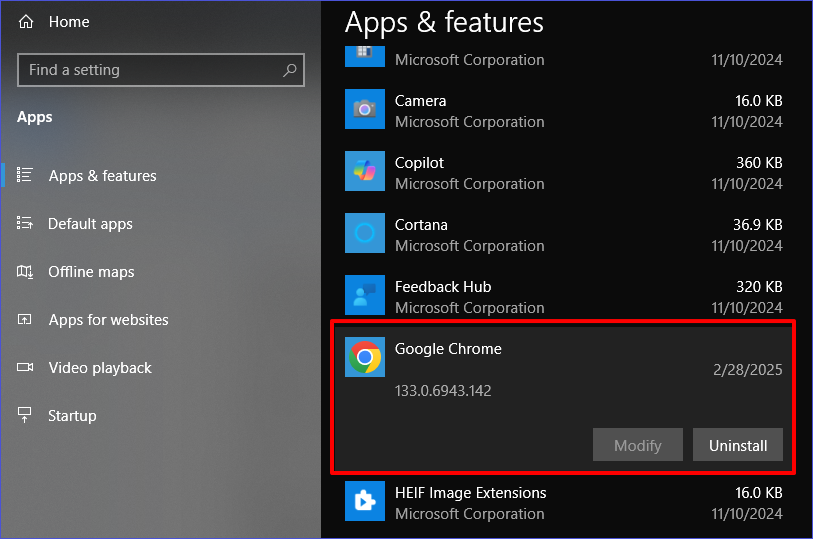Screen dimensions: 813x539
Task: Click the Feedback Hub app icon
Action: tap(365, 295)
